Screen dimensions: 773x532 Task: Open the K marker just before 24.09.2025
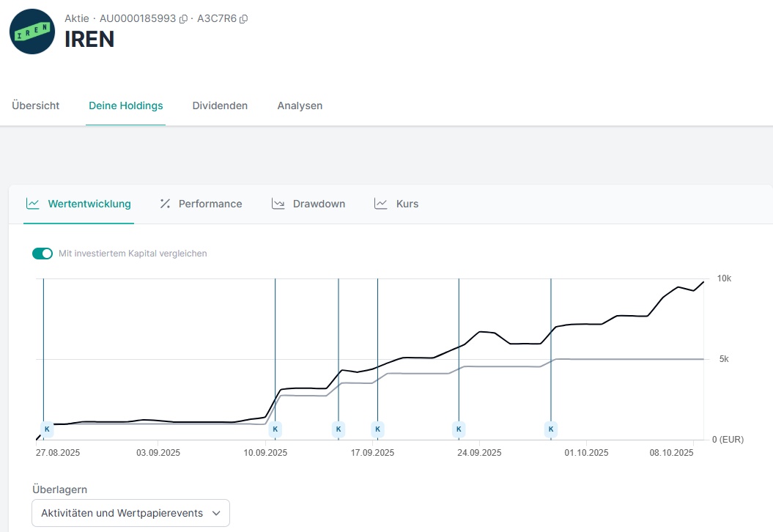click(x=459, y=429)
